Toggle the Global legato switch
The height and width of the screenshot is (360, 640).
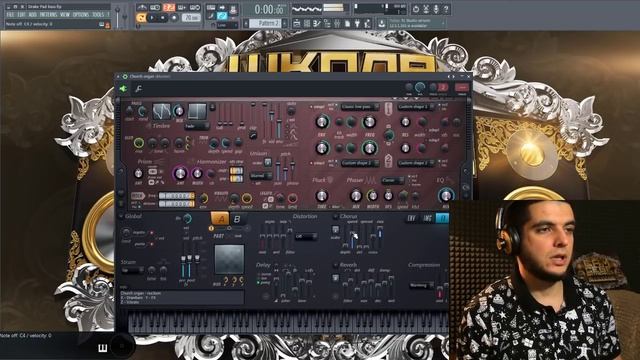[151, 233]
